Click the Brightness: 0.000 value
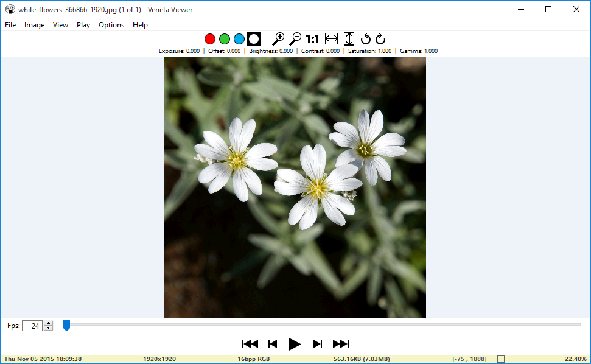The width and height of the screenshot is (591, 364). (x=271, y=51)
